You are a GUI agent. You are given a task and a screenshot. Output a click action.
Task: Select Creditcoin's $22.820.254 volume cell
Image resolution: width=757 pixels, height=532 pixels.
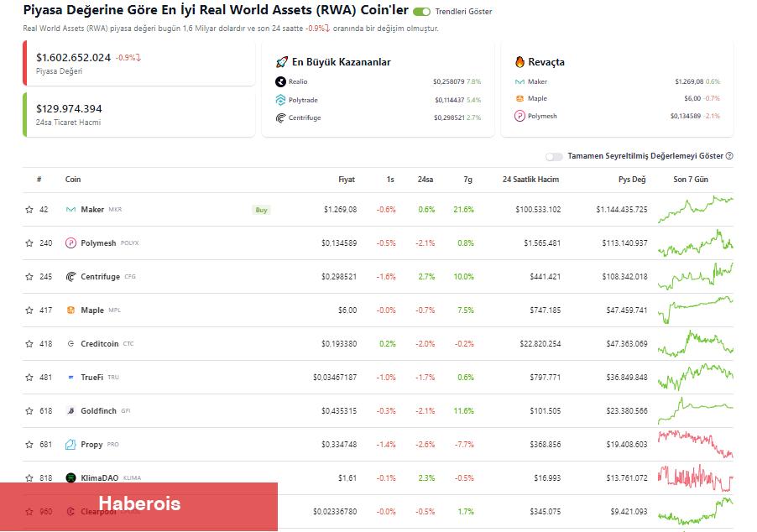point(540,344)
